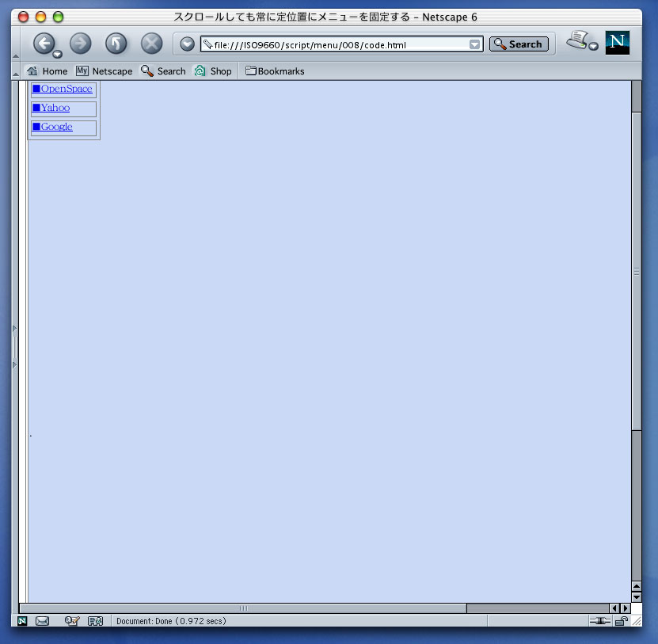Click the vertical scrollbar thumb

637,271
